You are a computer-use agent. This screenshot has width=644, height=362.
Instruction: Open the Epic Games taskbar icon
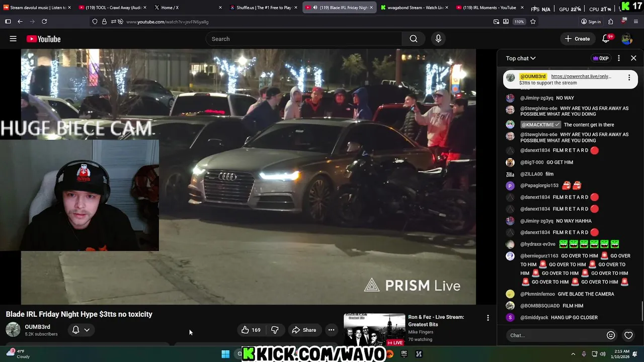point(404,354)
